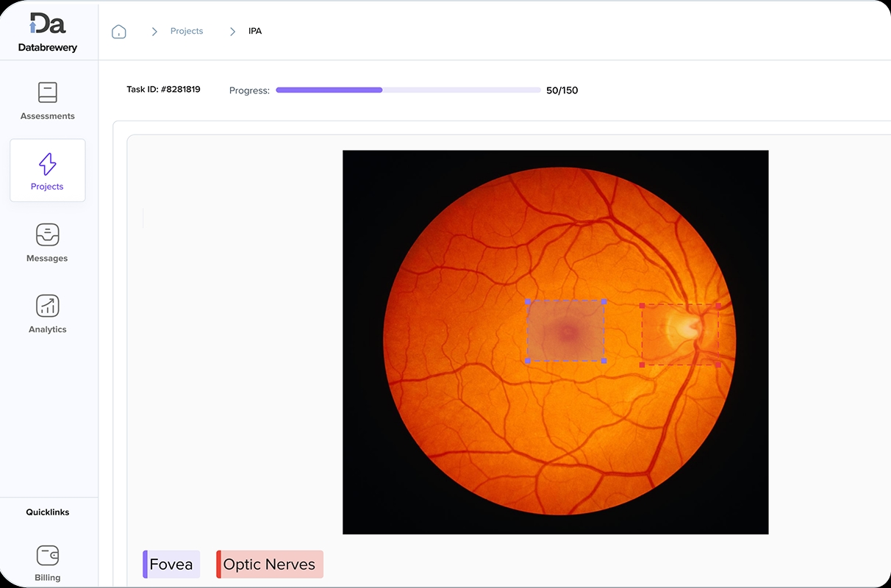Click the Home icon in breadcrumb
This screenshot has width=891, height=588.
click(119, 32)
